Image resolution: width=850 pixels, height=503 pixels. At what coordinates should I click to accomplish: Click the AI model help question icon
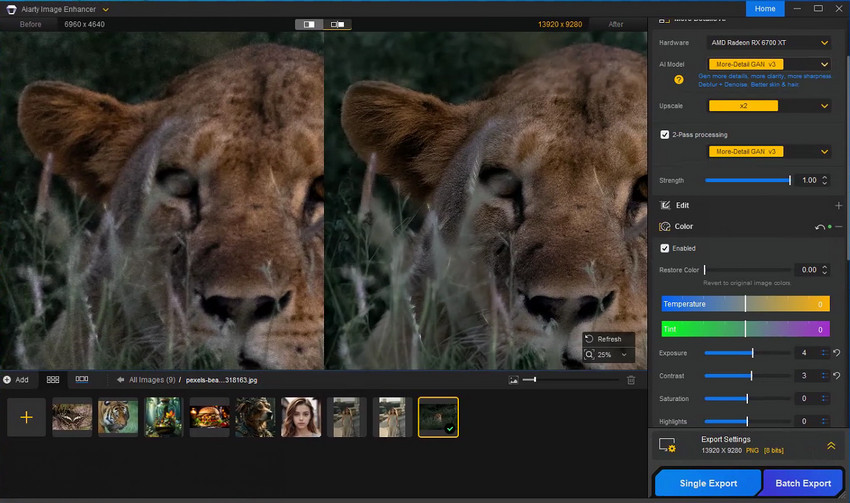[678, 80]
